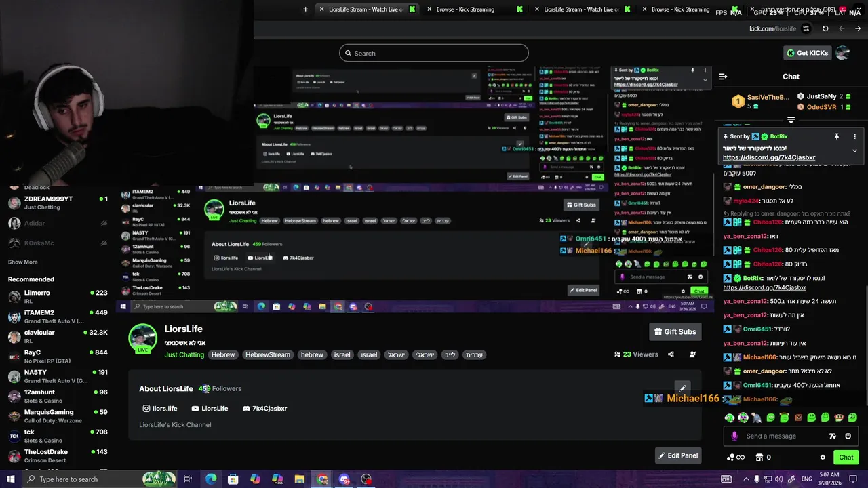This screenshot has width=868, height=488.
Task: Close the active LiorsLife Stream tab
Action: point(321,9)
